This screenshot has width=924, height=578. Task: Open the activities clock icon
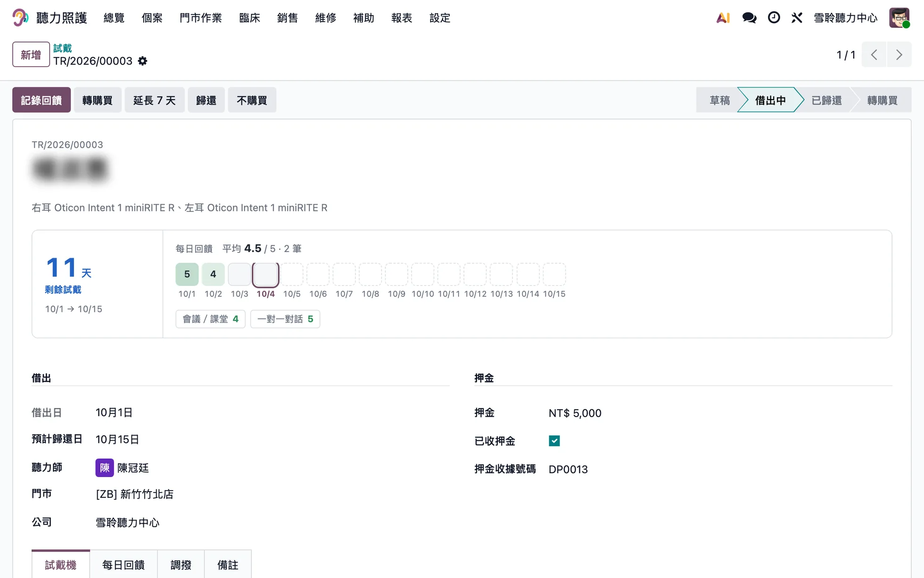coord(774,18)
